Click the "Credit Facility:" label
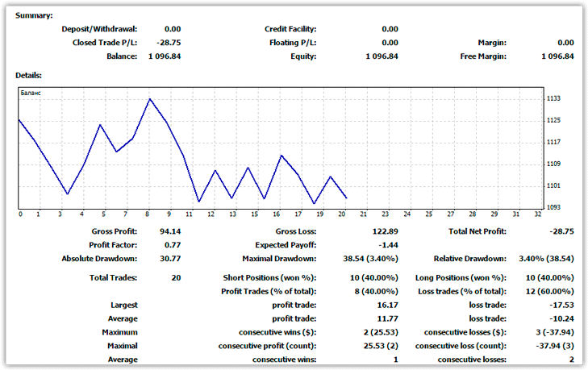 (290, 28)
